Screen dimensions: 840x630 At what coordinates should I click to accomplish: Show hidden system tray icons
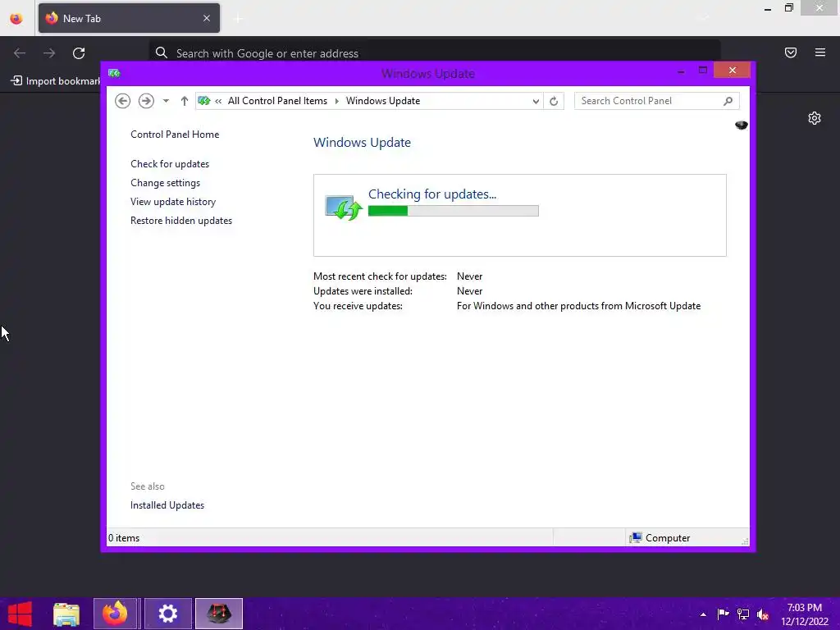click(703, 614)
